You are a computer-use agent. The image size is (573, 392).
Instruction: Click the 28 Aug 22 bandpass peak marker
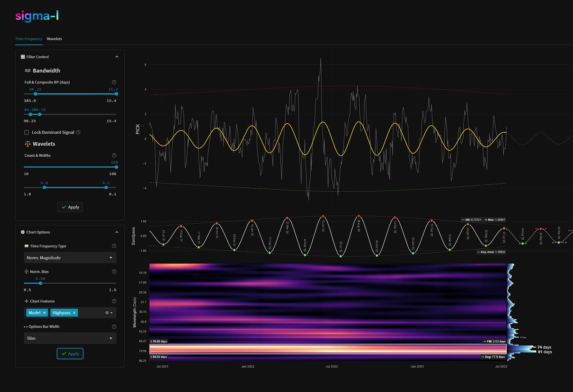(x=359, y=216)
